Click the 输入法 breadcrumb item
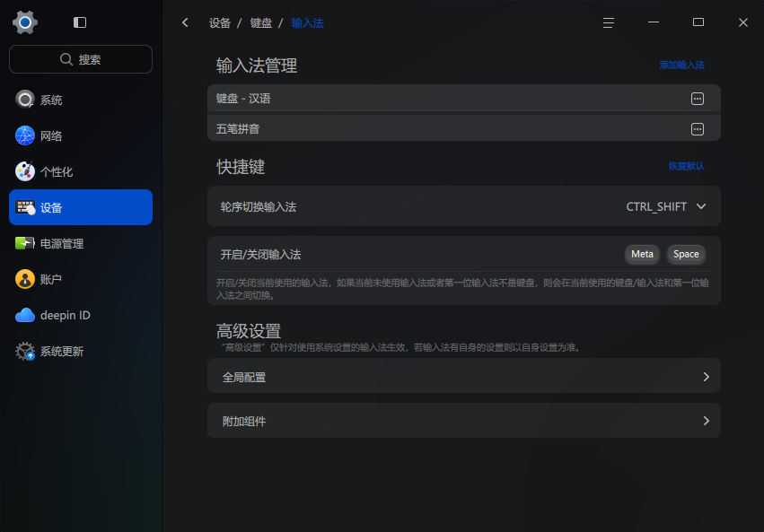Image resolution: width=764 pixels, height=532 pixels. pos(307,22)
